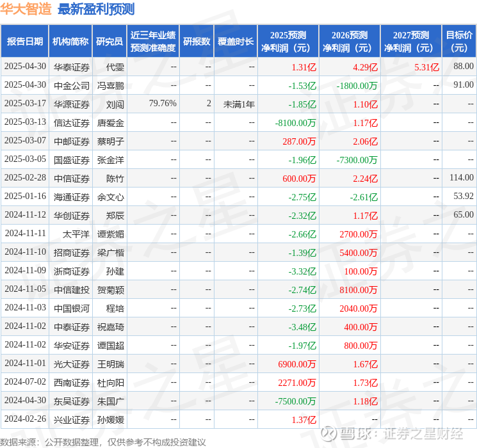Screen dimensions: 477x448
Task: Click researcher name 代雯
Action: (x=115, y=67)
